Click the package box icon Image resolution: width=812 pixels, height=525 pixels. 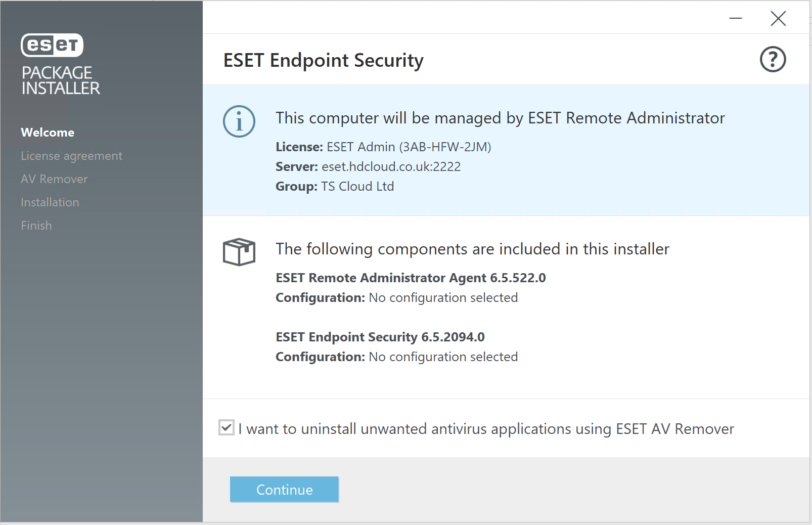coord(239,251)
